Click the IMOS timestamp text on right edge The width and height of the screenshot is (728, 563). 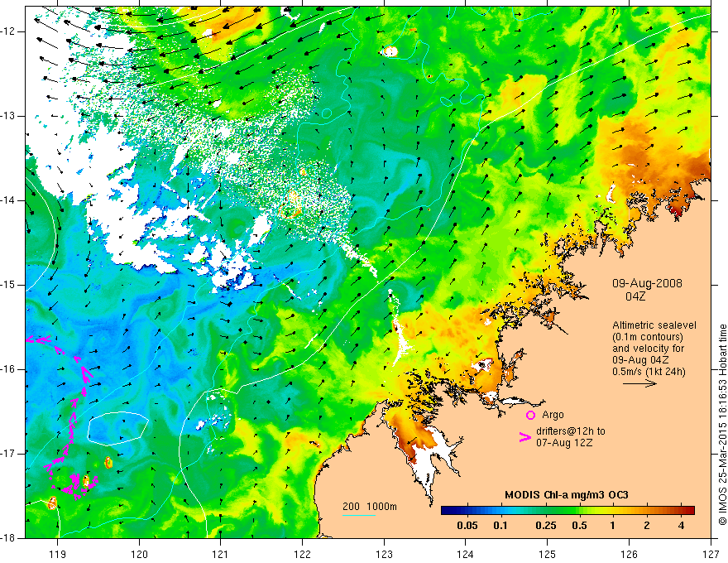tap(722, 426)
